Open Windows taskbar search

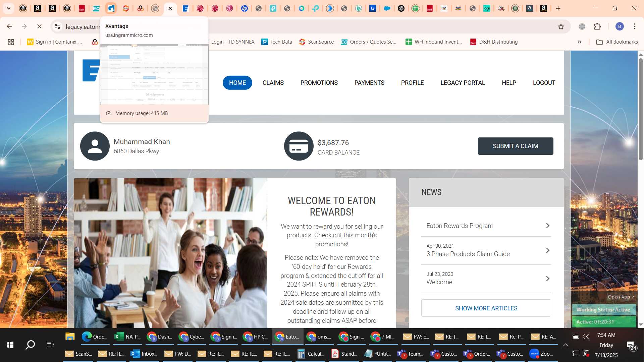pos(30,345)
